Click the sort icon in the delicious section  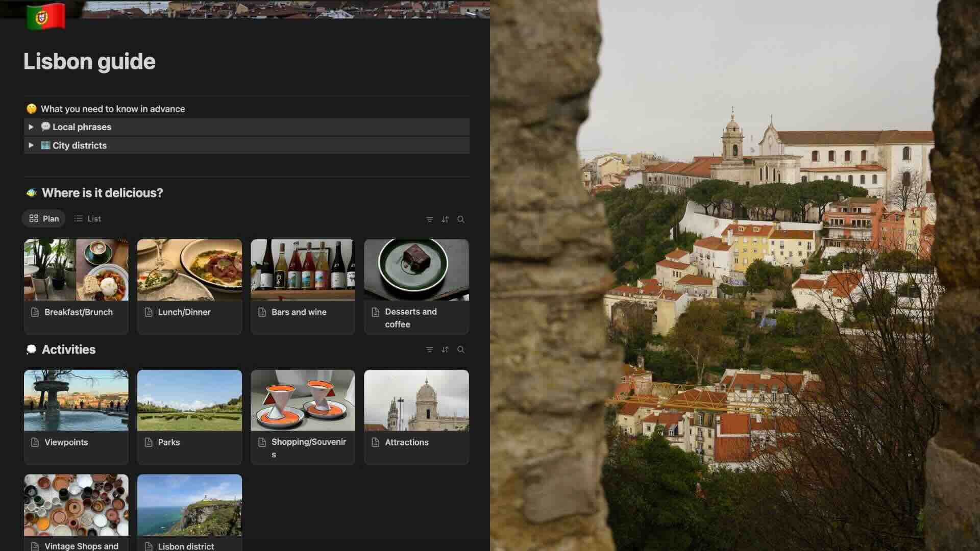(x=445, y=219)
